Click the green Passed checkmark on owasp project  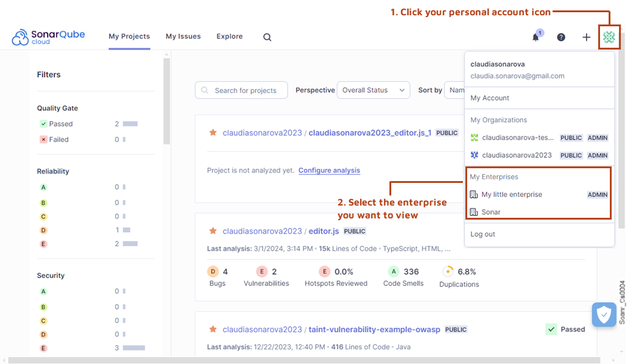tap(551, 329)
